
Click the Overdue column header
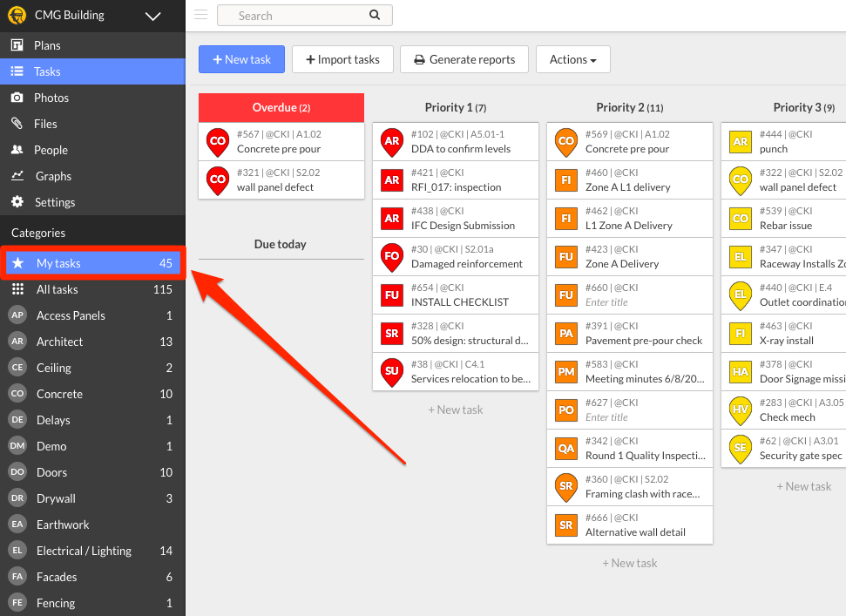click(x=281, y=107)
